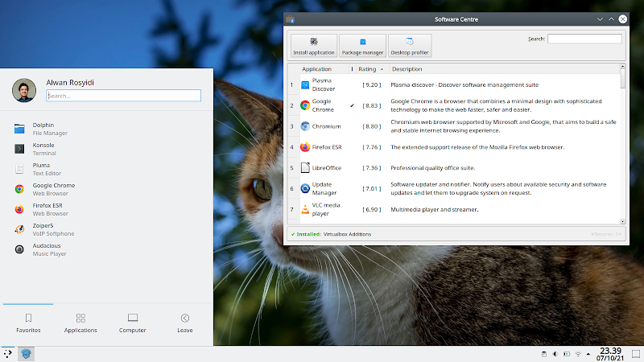Image resolution: width=644 pixels, height=362 pixels.
Task: Switch to the Computer tab
Action: [x=132, y=323]
